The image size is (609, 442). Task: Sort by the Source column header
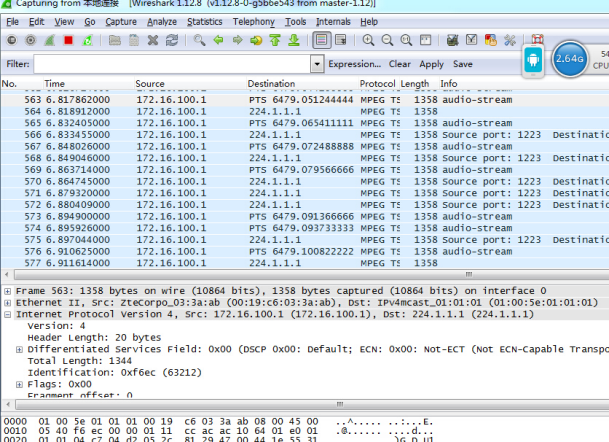click(x=190, y=84)
